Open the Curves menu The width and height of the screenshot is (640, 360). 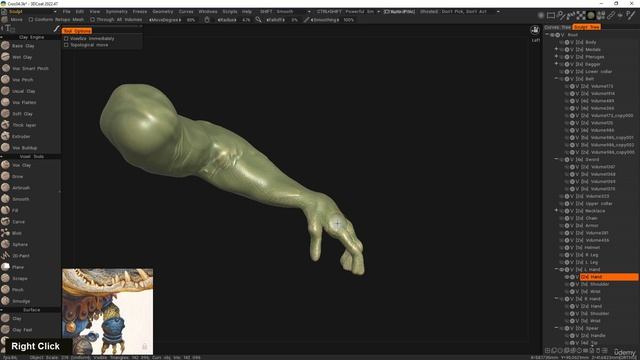pos(186,12)
